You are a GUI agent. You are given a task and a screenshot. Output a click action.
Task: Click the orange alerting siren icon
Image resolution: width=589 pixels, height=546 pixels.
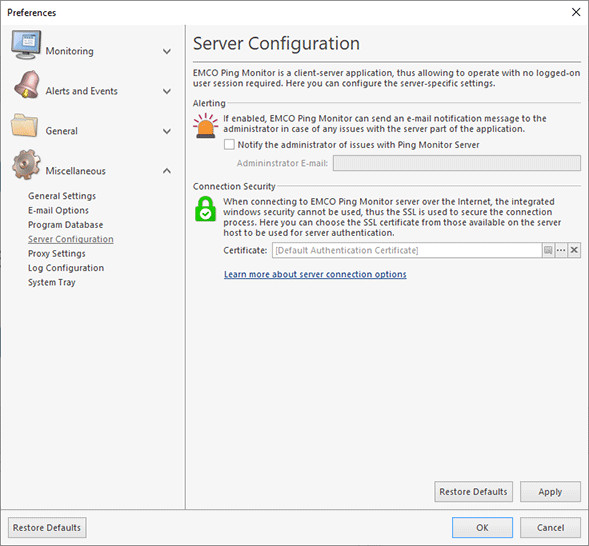[x=205, y=126]
